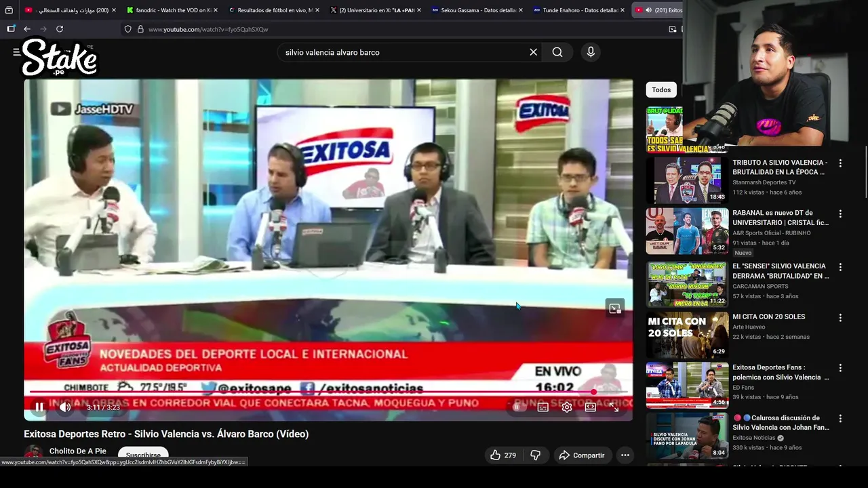The image size is (868, 488).
Task: Open options menu for Calurosa discusión video
Action: click(x=840, y=419)
